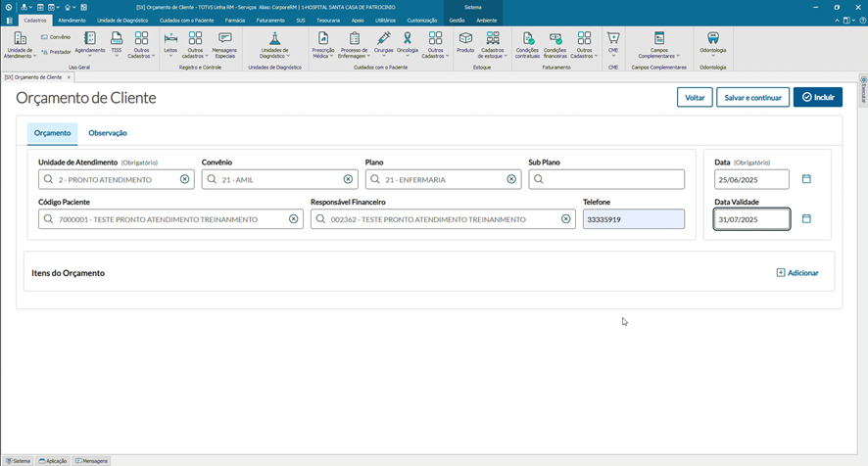868x466 pixels.
Task: Open the Tesouraria ribbon tab
Action: point(328,21)
